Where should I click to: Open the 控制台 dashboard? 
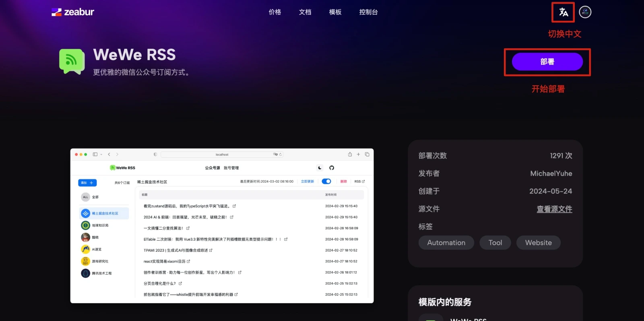click(368, 12)
